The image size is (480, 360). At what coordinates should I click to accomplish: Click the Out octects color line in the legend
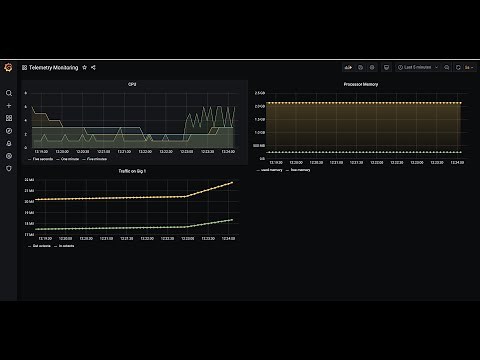click(30, 246)
